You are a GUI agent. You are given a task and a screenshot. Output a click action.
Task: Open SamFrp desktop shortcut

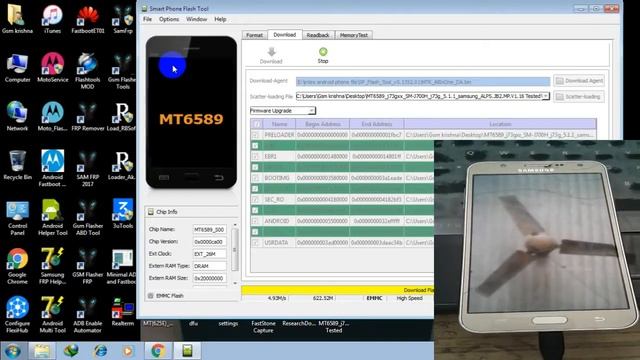coord(122,19)
